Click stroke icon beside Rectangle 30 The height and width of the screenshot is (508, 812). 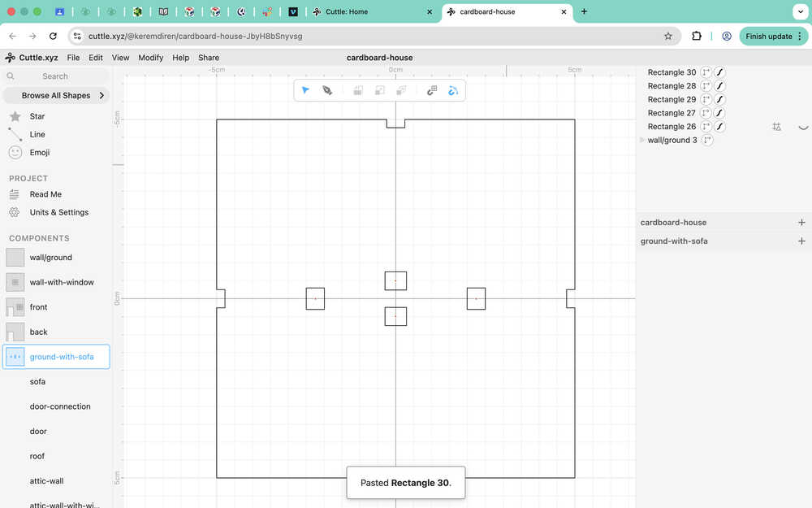(719, 72)
